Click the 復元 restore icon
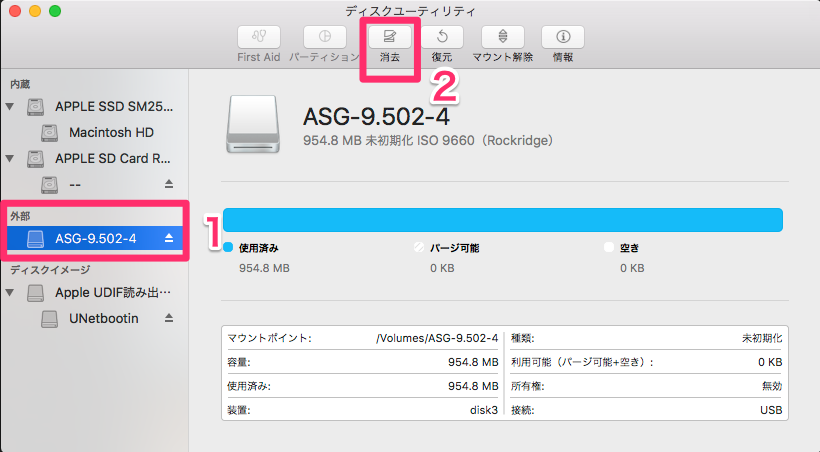The image size is (820, 452). pyautogui.click(x=442, y=37)
